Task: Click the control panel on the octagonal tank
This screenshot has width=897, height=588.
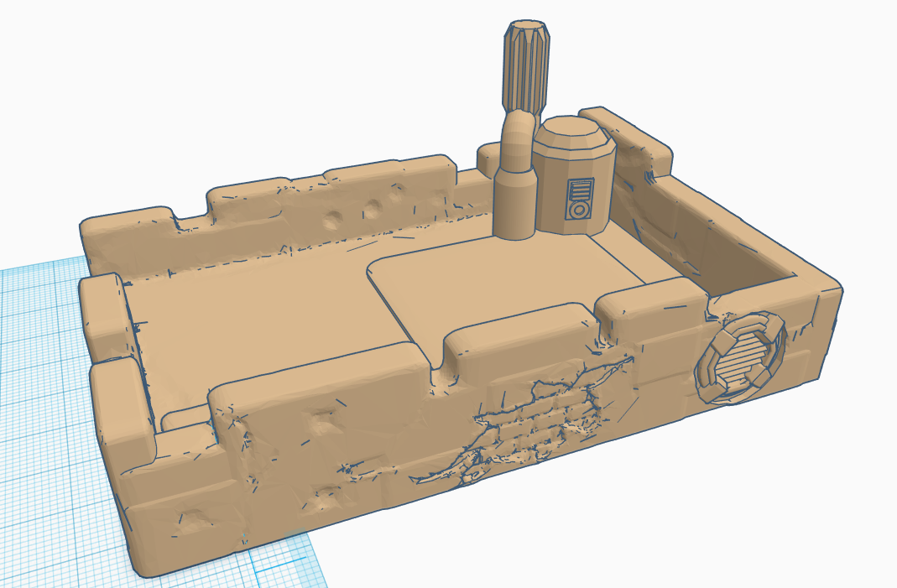Action: [578, 198]
